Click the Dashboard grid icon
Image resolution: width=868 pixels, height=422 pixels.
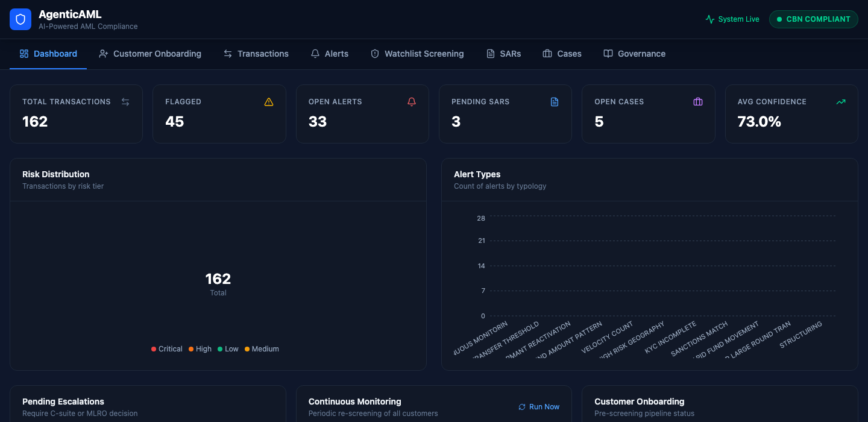[x=24, y=54]
